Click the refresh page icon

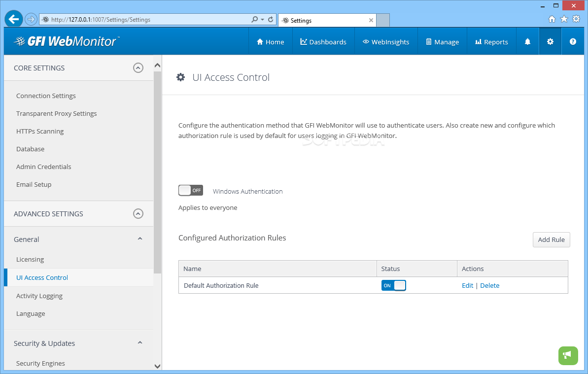pyautogui.click(x=271, y=19)
